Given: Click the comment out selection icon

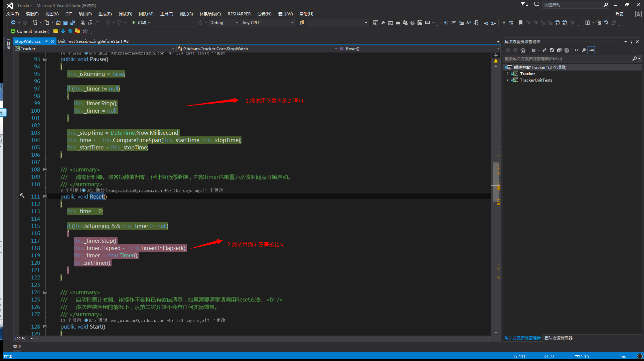Looking at the screenshot, I should [503, 23].
